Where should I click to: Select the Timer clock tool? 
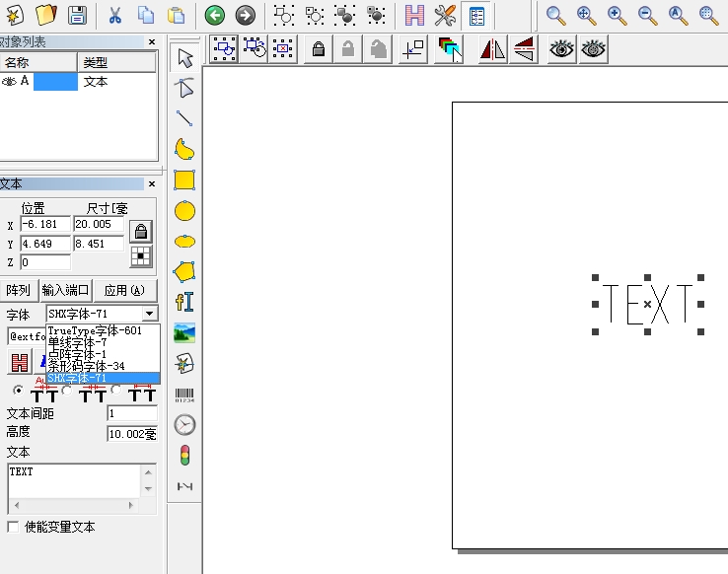pyautogui.click(x=184, y=425)
